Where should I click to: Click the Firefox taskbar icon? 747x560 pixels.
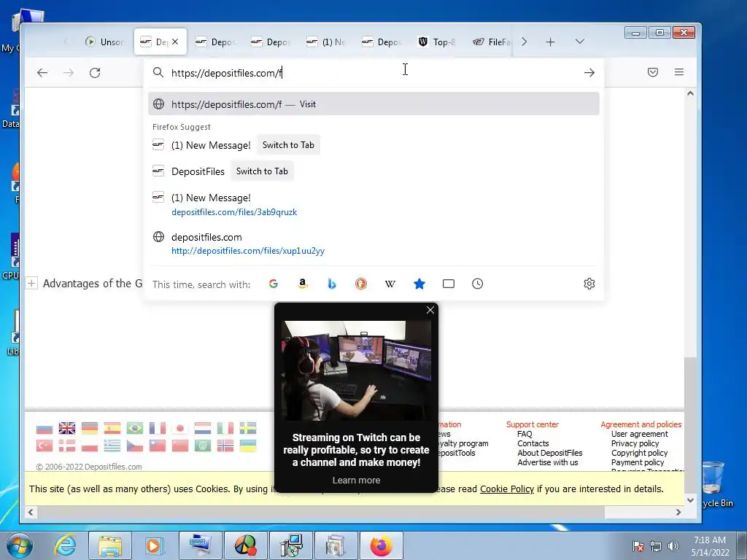pyautogui.click(x=381, y=545)
